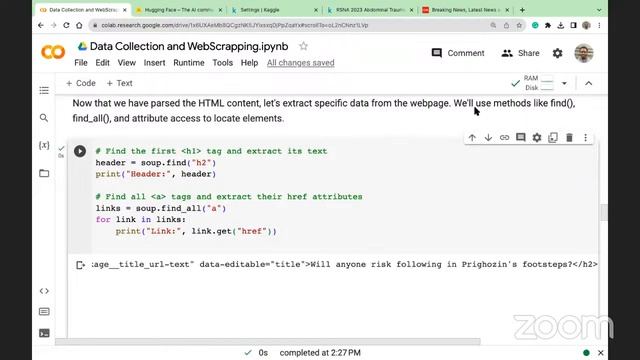Open the Insert menu
The image size is (640, 360).
point(154,63)
